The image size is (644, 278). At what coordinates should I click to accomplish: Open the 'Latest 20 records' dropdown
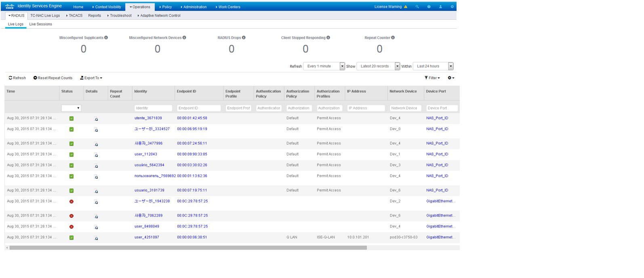tap(397, 66)
